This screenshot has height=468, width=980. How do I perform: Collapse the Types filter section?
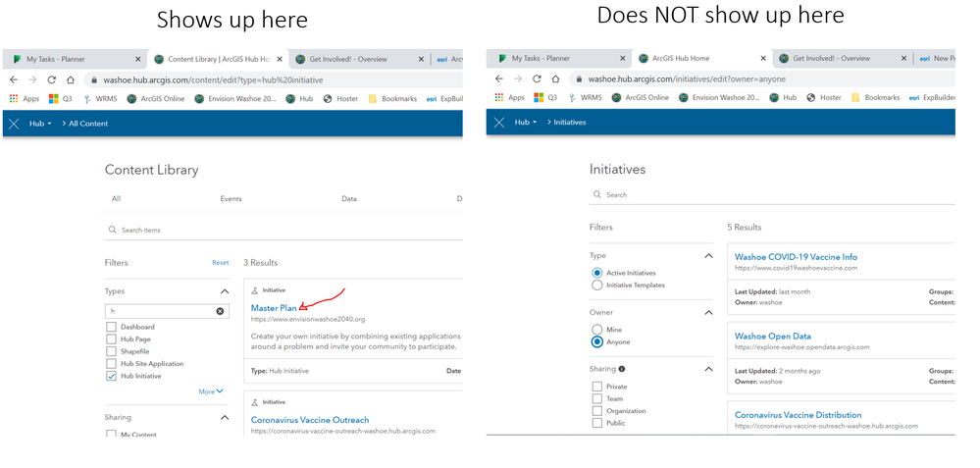click(225, 291)
